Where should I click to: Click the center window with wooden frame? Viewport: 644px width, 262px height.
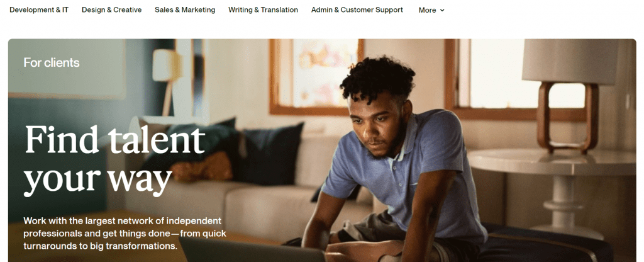317,76
